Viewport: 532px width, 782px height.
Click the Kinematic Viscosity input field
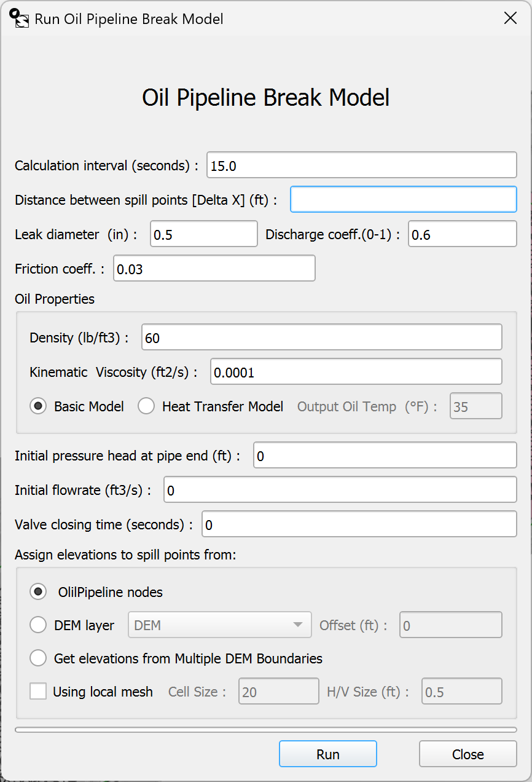tap(356, 372)
